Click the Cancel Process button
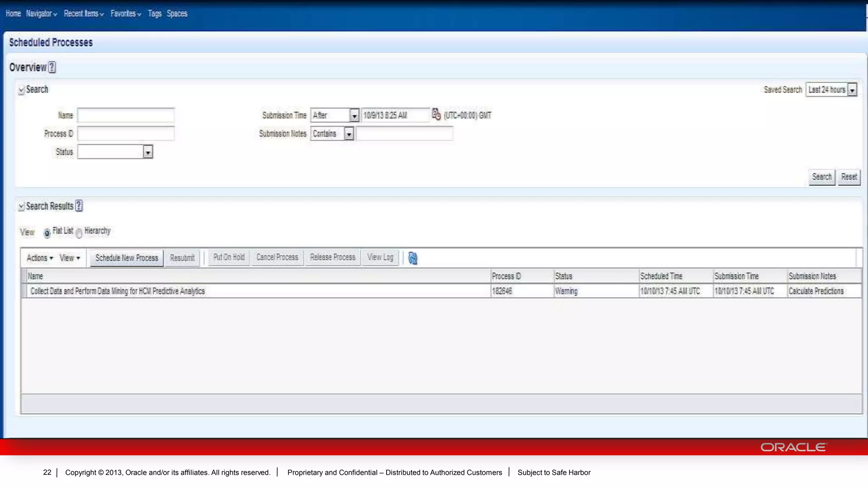The height and width of the screenshot is (488, 868). tap(277, 258)
